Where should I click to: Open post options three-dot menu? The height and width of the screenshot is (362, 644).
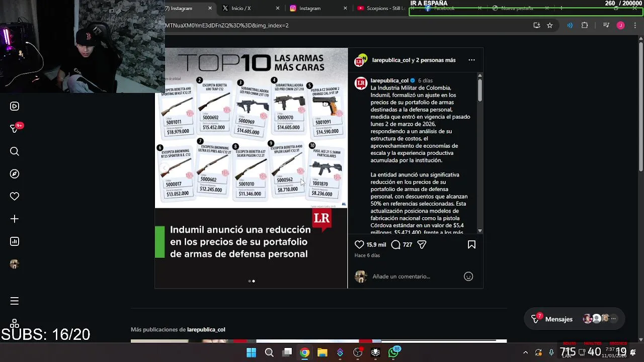click(471, 60)
